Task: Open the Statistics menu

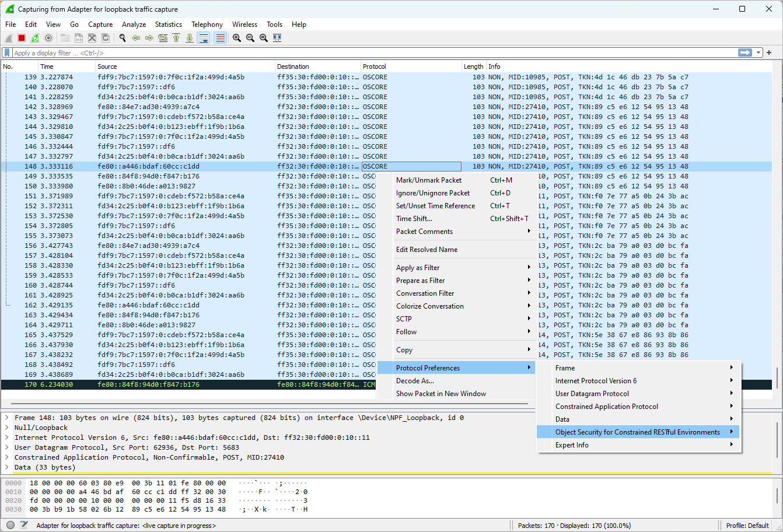Action: [169, 24]
